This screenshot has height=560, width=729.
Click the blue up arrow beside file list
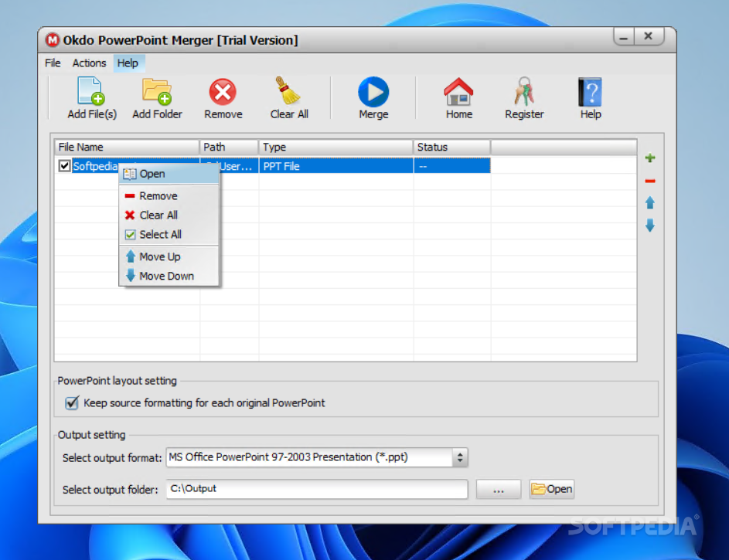(x=650, y=202)
